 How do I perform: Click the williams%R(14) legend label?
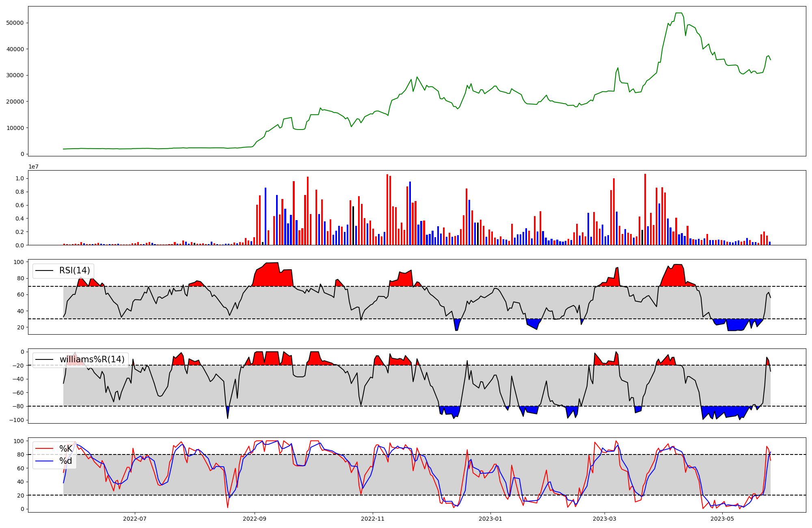point(92,359)
